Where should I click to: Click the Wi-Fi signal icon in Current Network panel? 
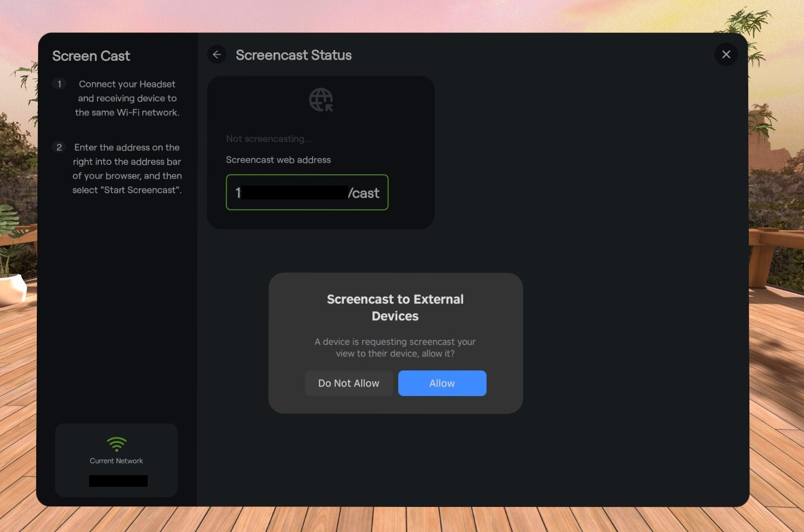(x=116, y=445)
